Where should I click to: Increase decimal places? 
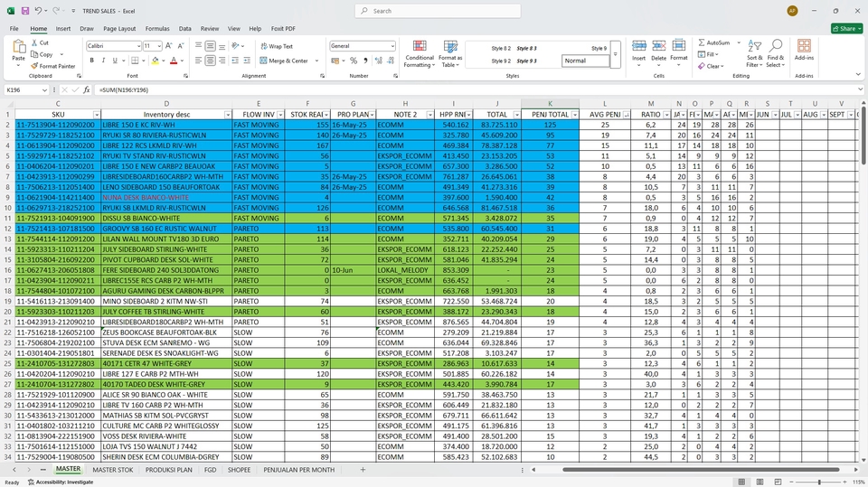pos(379,61)
